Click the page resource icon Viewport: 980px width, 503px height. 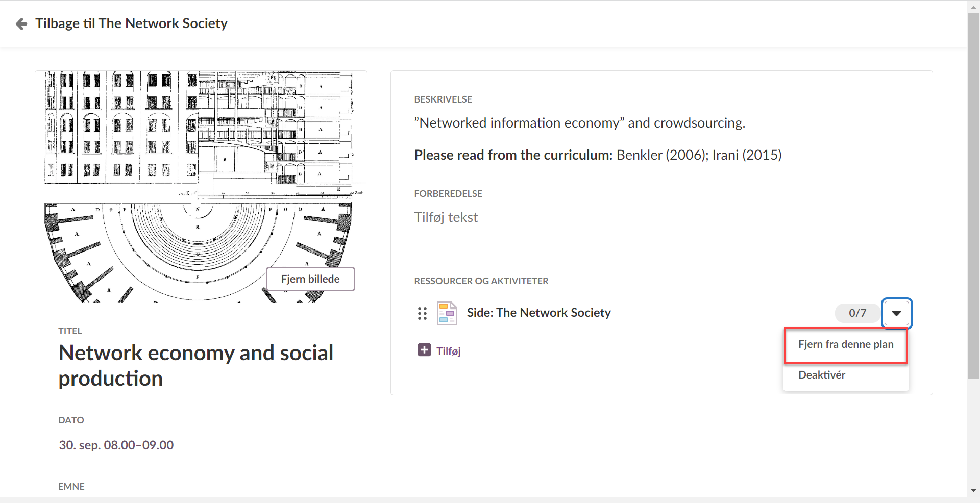[x=447, y=313]
